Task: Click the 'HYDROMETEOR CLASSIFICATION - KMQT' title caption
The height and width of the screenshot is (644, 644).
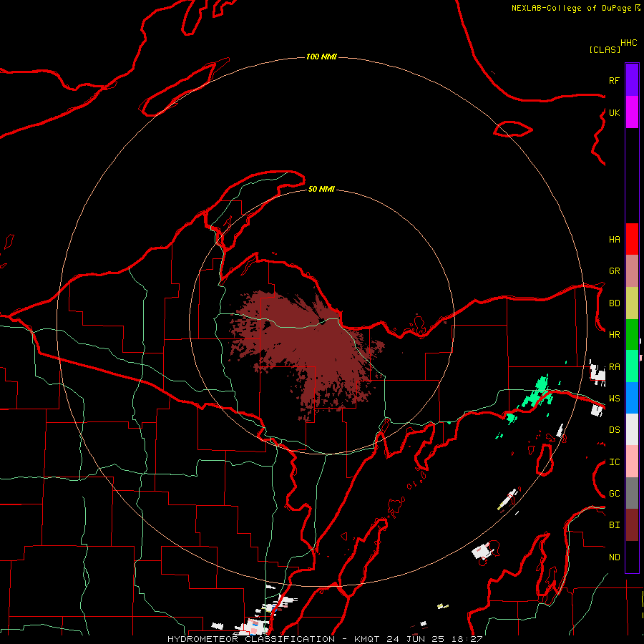Action: point(273,639)
